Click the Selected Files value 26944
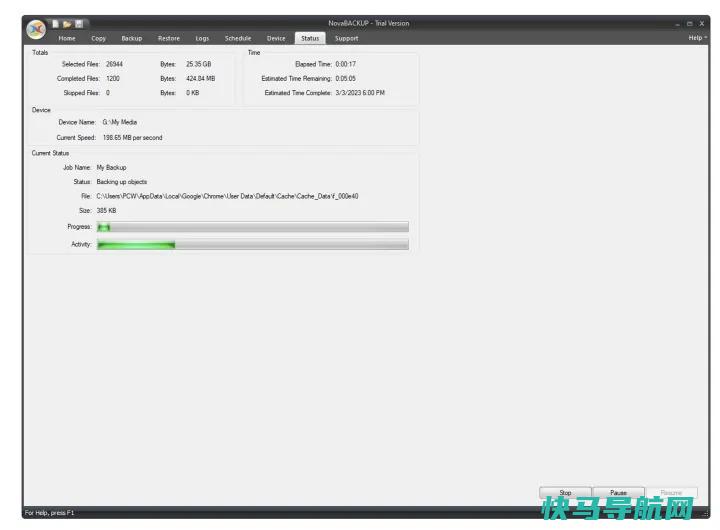The image size is (720, 530). pos(114,64)
